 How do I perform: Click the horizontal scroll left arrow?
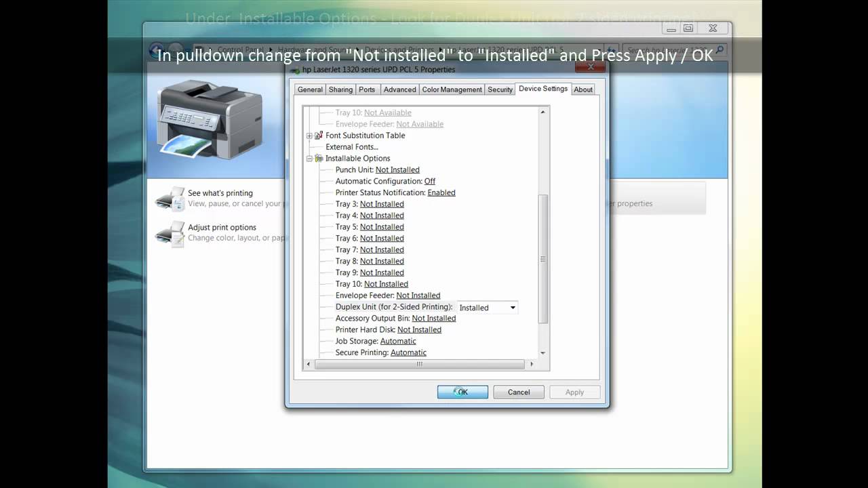pyautogui.click(x=309, y=364)
